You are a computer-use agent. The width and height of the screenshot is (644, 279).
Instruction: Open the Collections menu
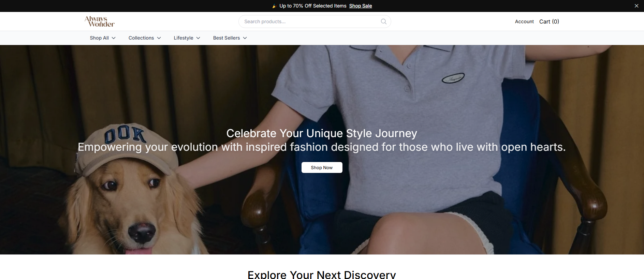coord(145,38)
